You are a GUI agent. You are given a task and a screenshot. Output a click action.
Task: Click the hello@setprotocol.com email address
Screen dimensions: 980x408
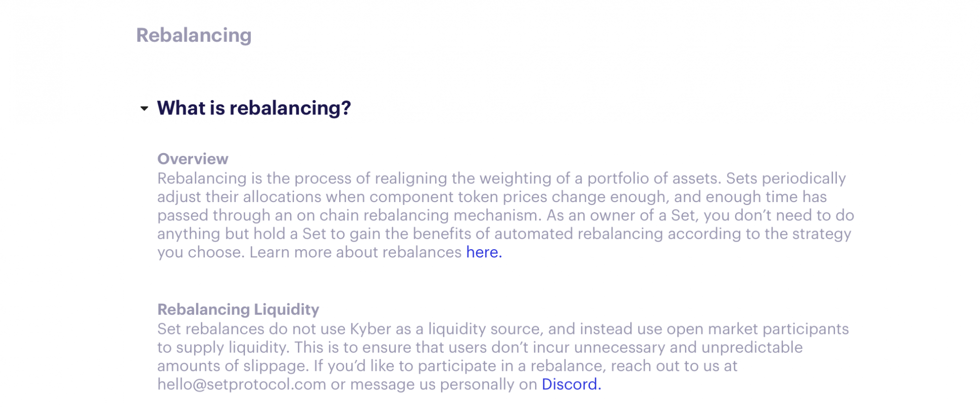tap(242, 384)
